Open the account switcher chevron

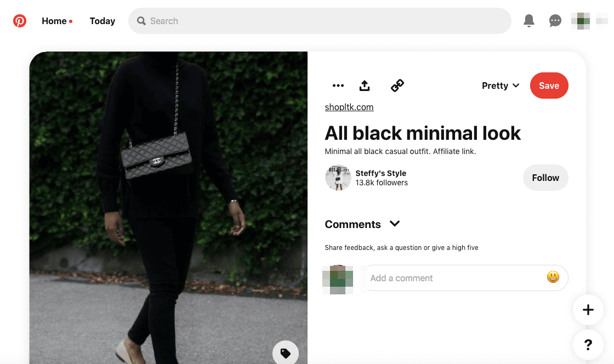(601, 20)
